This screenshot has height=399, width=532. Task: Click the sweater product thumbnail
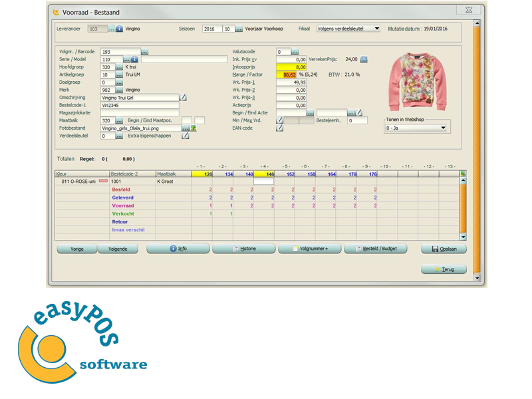click(418, 81)
